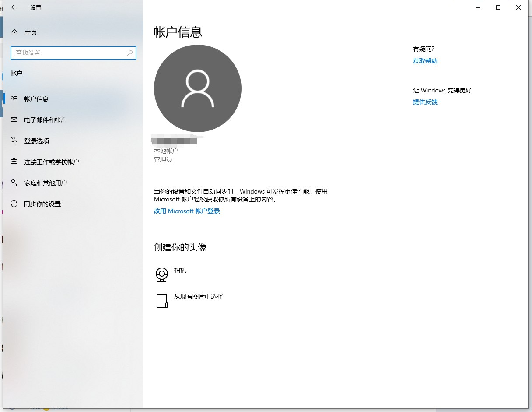Click the search magnifier icon in 查找设置

tap(130, 53)
